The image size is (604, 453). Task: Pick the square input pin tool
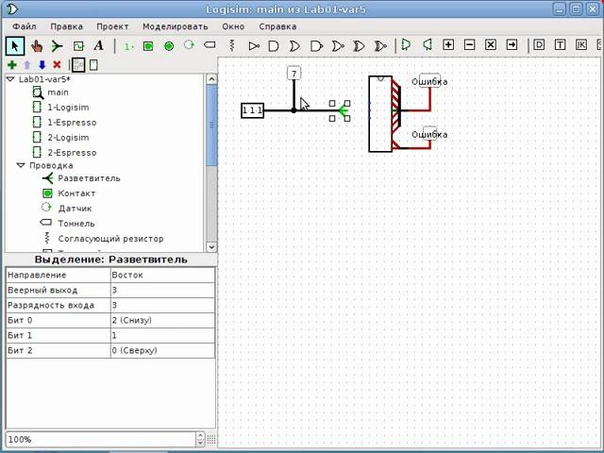click(x=148, y=46)
